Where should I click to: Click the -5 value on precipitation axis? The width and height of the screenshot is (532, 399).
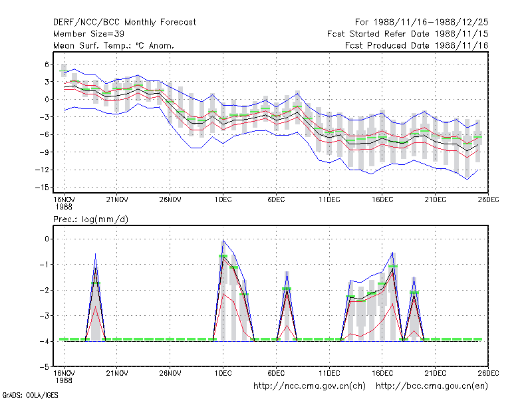pyautogui.click(x=45, y=367)
